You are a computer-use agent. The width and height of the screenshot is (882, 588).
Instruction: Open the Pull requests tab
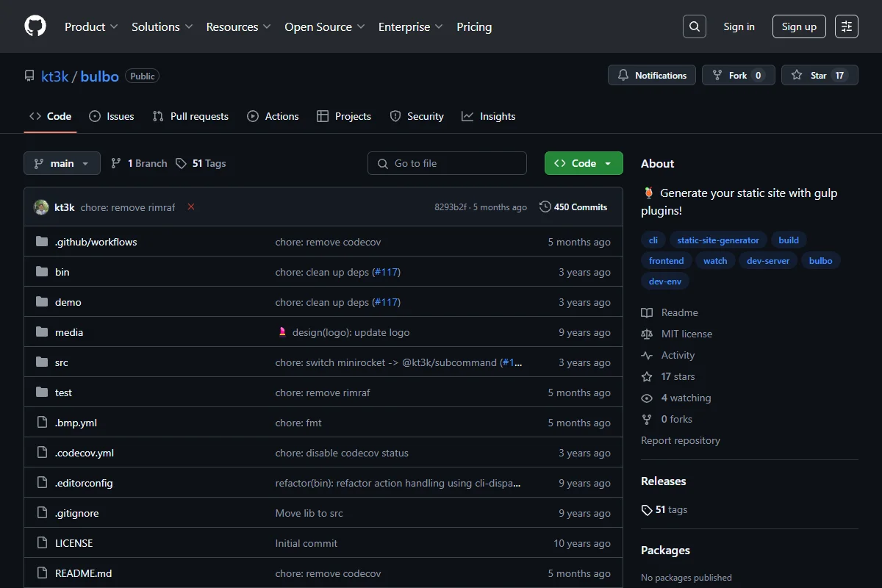click(x=190, y=116)
